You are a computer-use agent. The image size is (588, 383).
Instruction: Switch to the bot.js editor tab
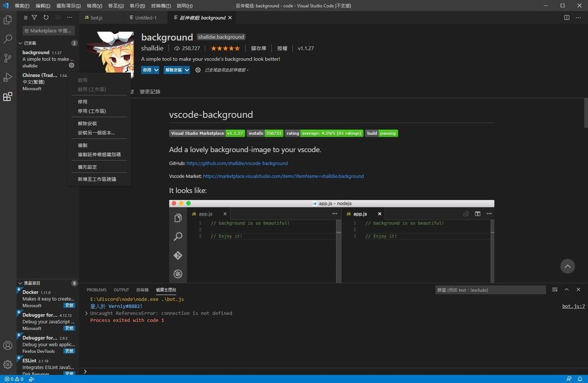point(95,18)
